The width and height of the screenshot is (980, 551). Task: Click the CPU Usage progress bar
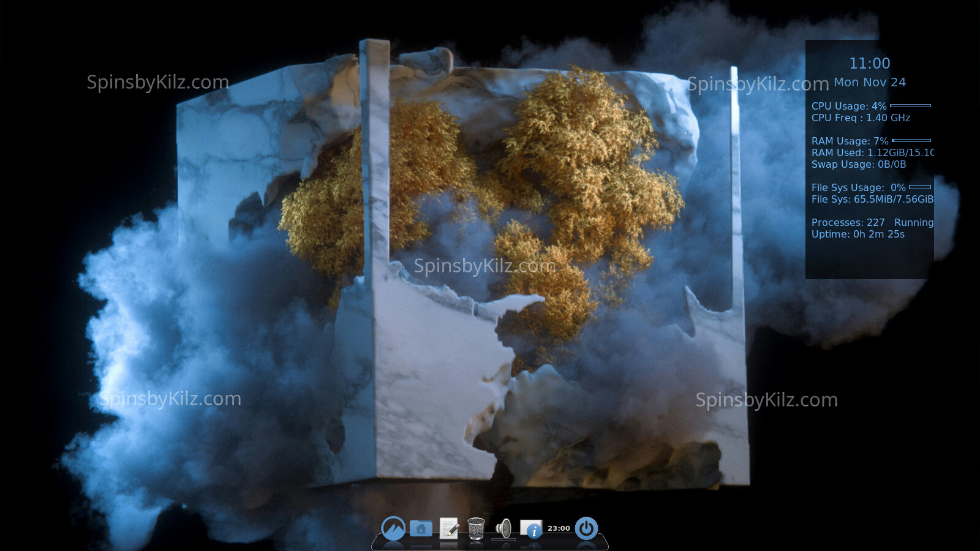pyautogui.click(x=910, y=106)
